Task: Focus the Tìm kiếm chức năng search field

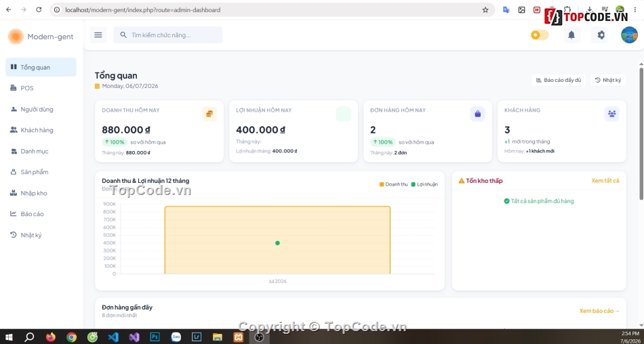Action: click(x=168, y=35)
